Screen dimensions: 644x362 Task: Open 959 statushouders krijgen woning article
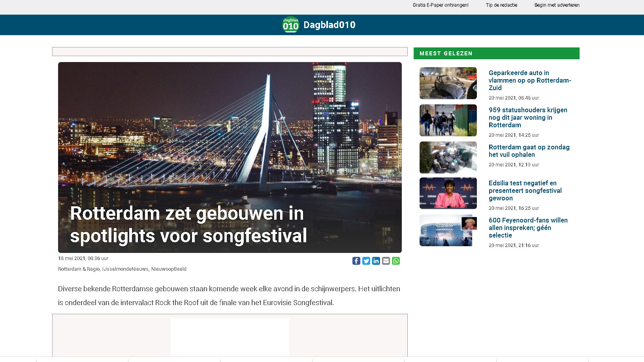528,117
